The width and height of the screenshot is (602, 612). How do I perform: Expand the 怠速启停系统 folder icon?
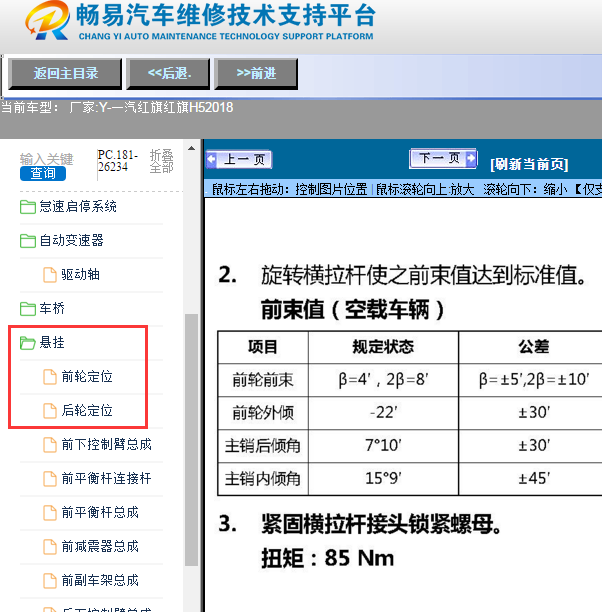pyautogui.click(x=28, y=207)
